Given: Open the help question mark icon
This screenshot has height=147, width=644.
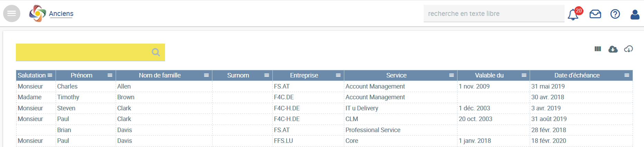Looking at the screenshot, I should click(x=615, y=14).
